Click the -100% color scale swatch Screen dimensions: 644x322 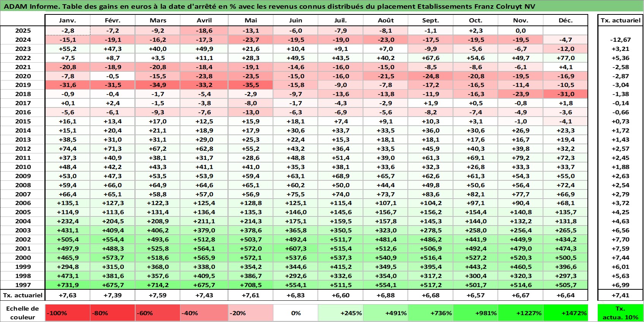[68, 313]
